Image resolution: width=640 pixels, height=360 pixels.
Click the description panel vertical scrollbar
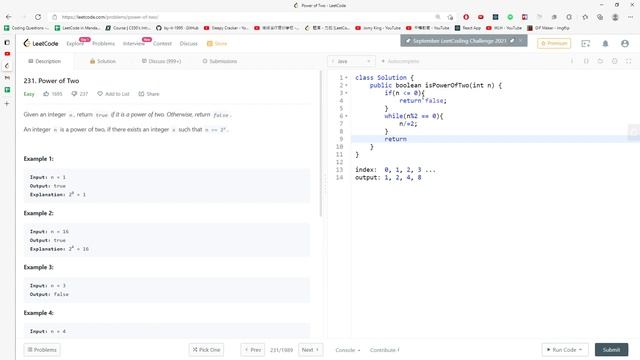coord(321,144)
